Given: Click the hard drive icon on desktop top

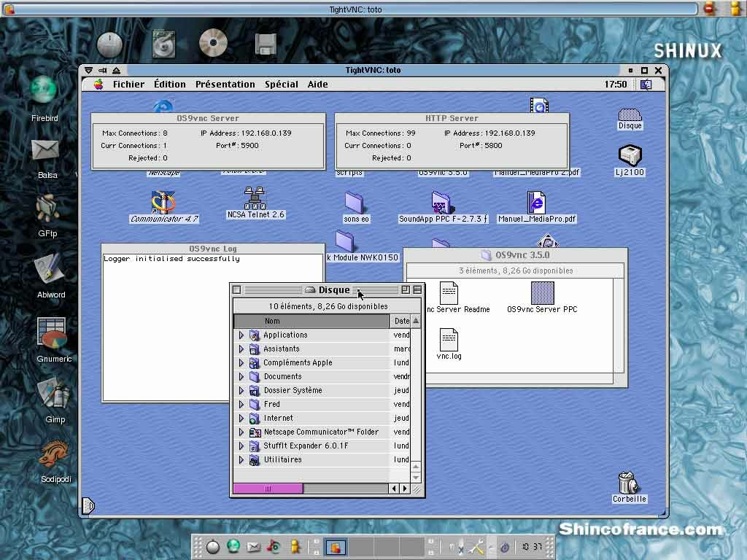Looking at the screenshot, I should point(163,44).
